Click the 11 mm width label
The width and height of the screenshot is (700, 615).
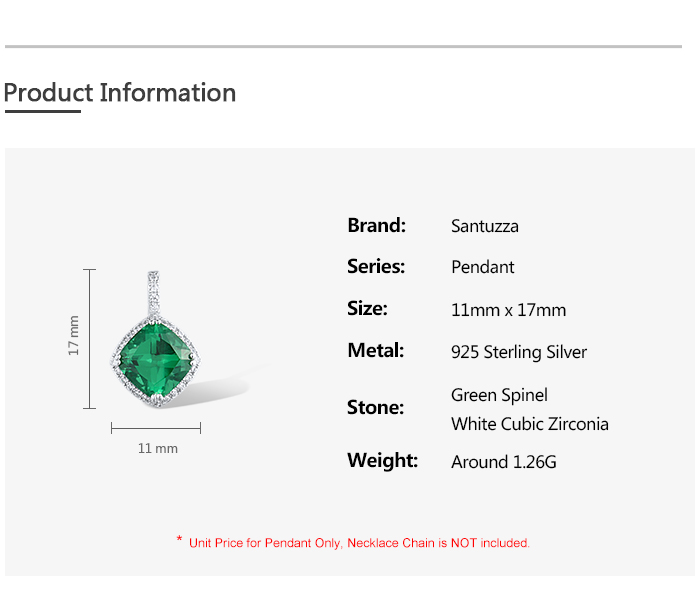click(157, 448)
